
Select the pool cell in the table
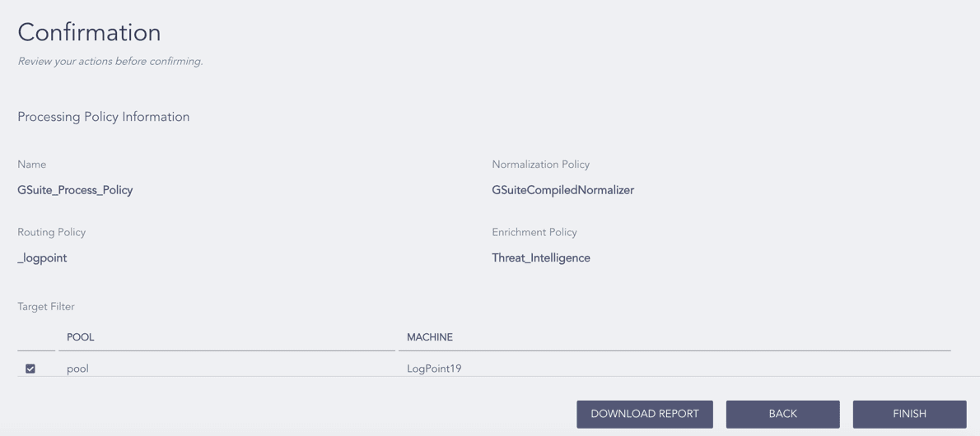point(77,369)
